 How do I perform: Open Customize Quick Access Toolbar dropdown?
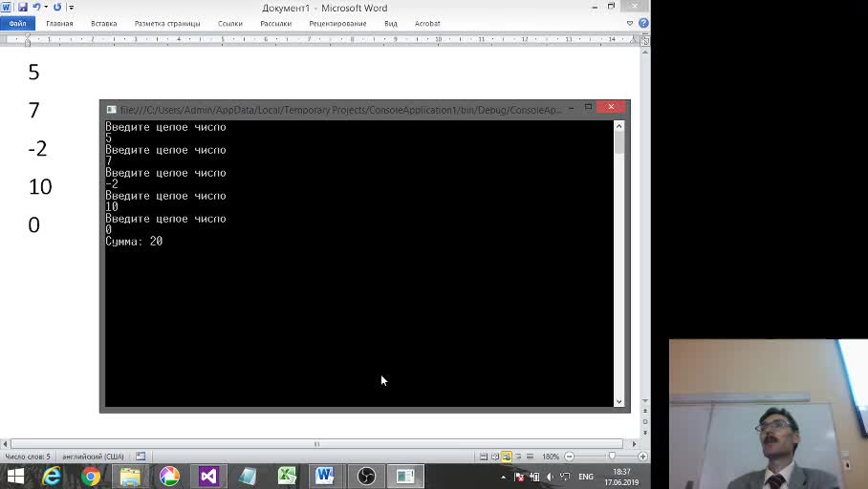[x=71, y=8]
